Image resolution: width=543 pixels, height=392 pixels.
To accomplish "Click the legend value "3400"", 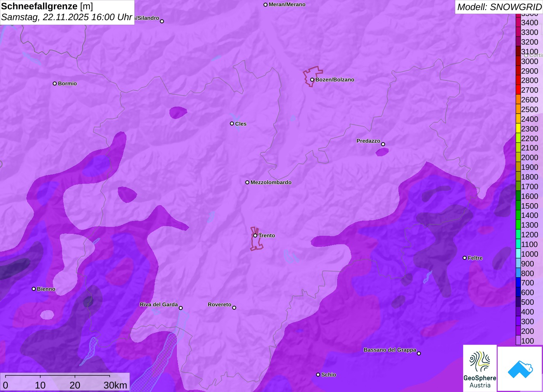I will coord(530,22).
